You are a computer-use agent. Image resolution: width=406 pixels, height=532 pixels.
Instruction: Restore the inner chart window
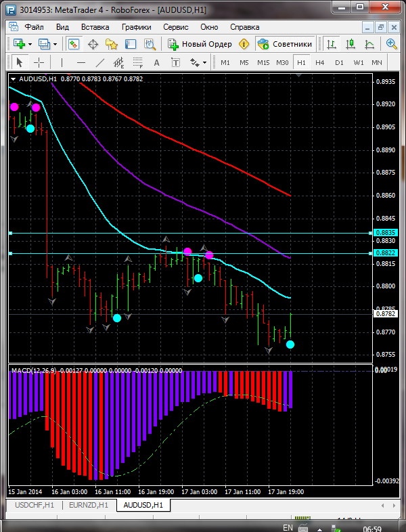point(380,27)
